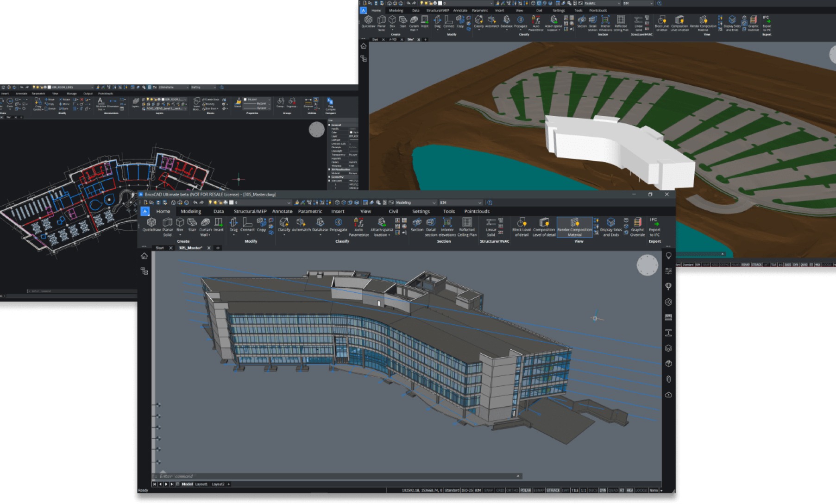The width and height of the screenshot is (836, 504).
Task: Toggle POLAR tracking in status bar
Action: [526, 490]
